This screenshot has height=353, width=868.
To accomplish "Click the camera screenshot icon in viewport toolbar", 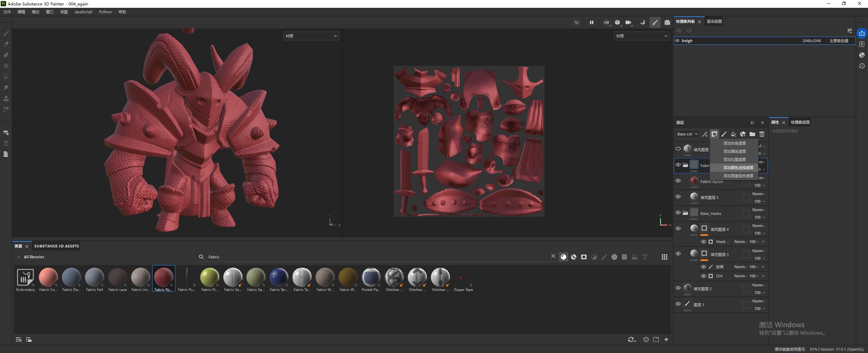I will tap(667, 23).
